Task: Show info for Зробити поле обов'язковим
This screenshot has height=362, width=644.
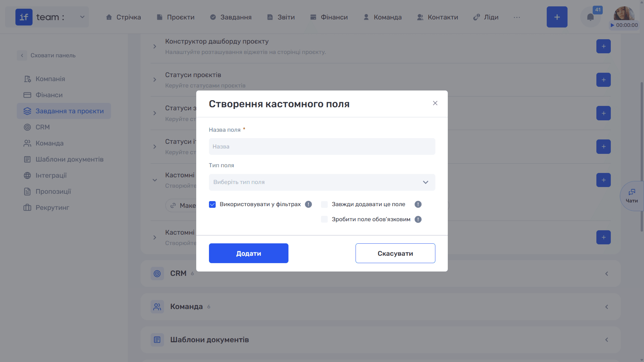Action: tap(418, 219)
